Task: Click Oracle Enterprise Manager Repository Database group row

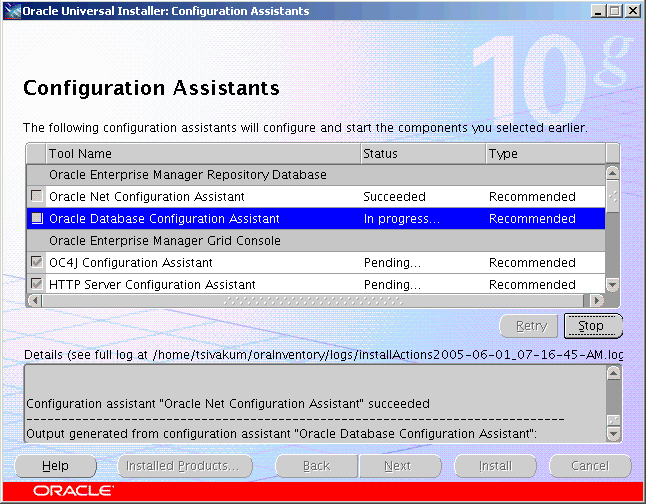Action: (x=316, y=175)
